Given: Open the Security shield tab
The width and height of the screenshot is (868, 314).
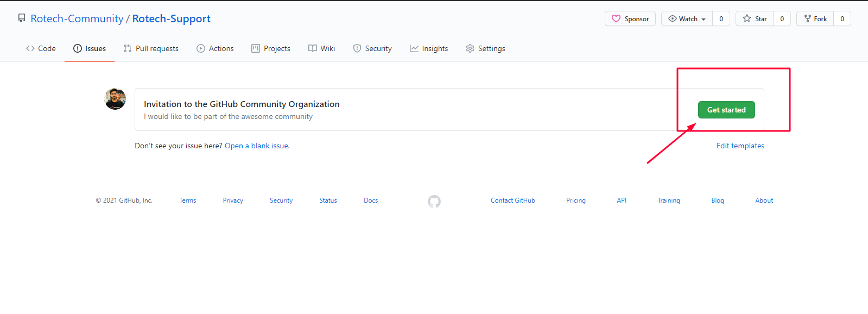Looking at the screenshot, I should point(372,48).
